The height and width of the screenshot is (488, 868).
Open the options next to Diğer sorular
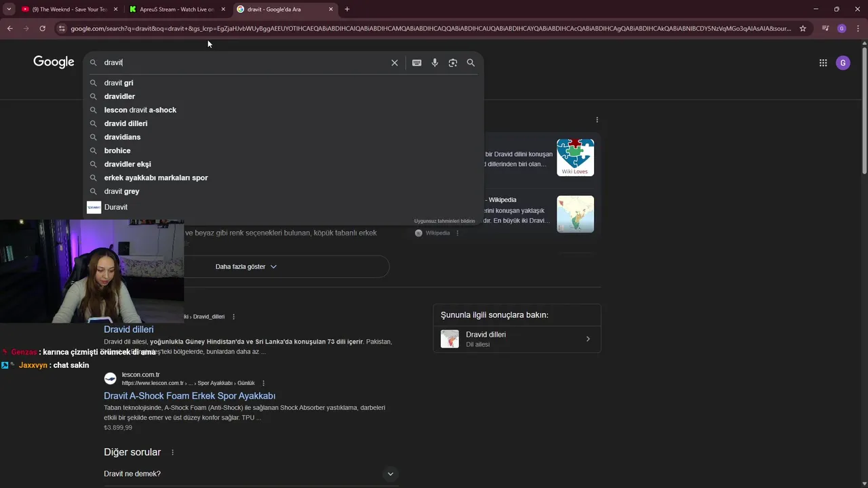tap(172, 452)
